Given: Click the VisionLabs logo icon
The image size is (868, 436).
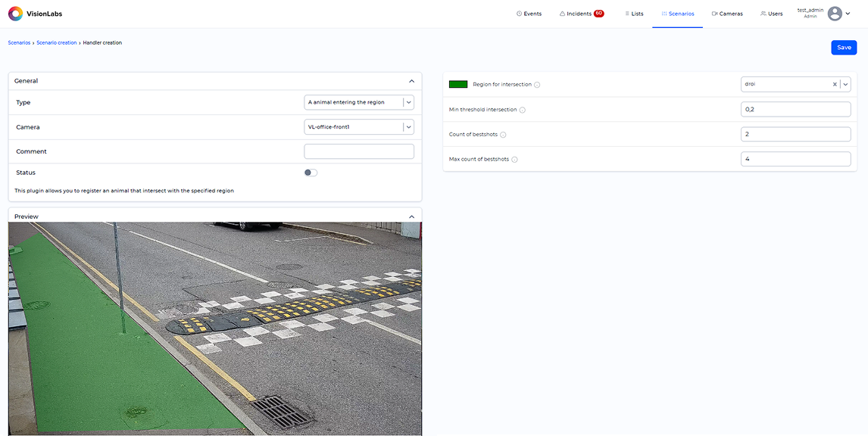Looking at the screenshot, I should point(15,14).
